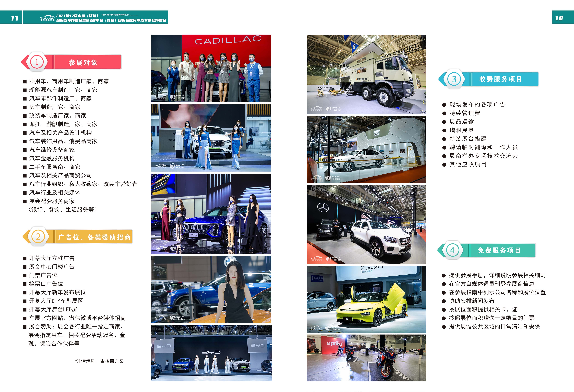Select the red circled number 1 badge

[37, 62]
